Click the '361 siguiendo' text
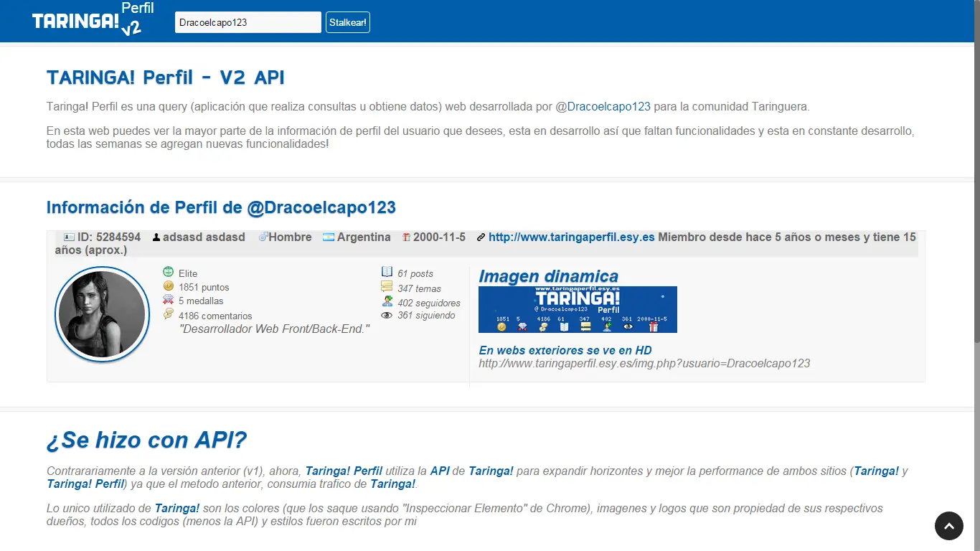This screenshot has height=551, width=980. (x=426, y=315)
